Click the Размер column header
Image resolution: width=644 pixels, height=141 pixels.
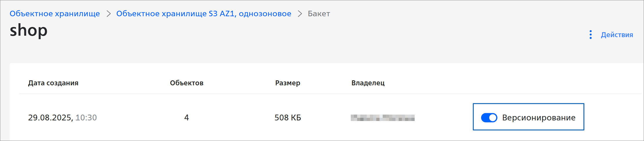pyautogui.click(x=287, y=83)
